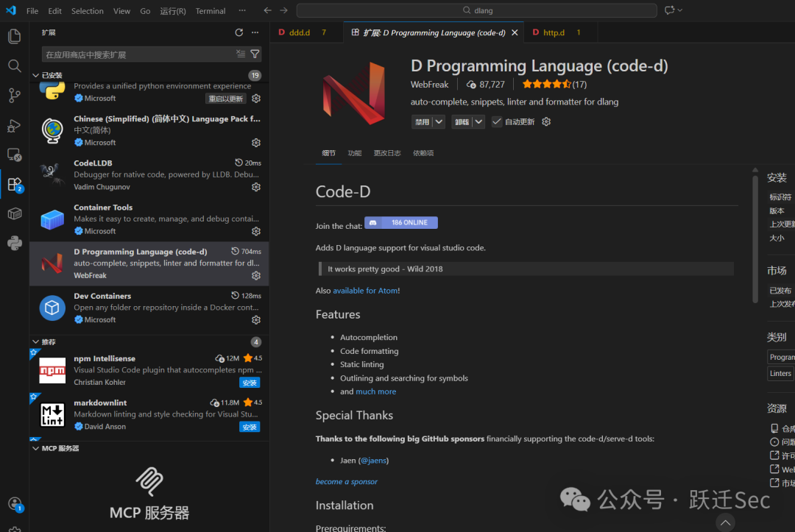Click the VS Code logo menu

tap(10, 10)
